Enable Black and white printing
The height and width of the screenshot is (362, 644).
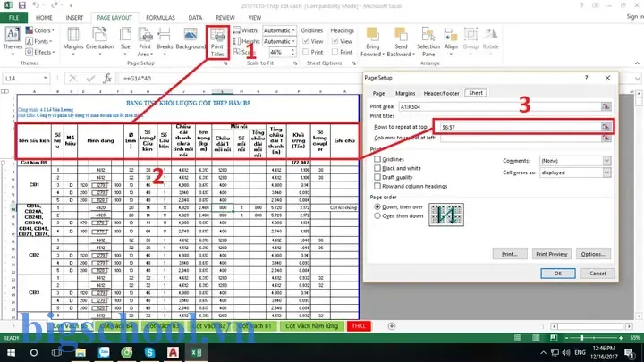377,168
